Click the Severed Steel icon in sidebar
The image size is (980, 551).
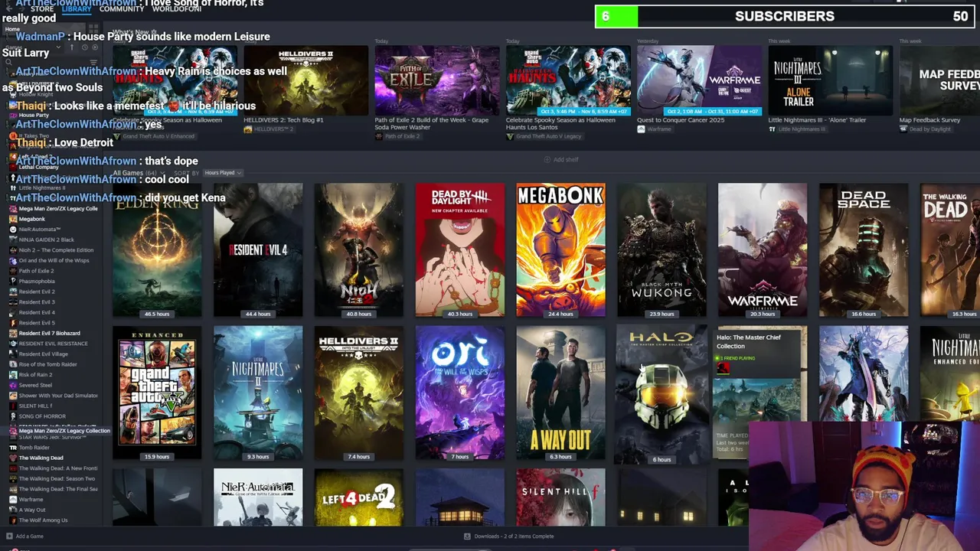click(13, 386)
